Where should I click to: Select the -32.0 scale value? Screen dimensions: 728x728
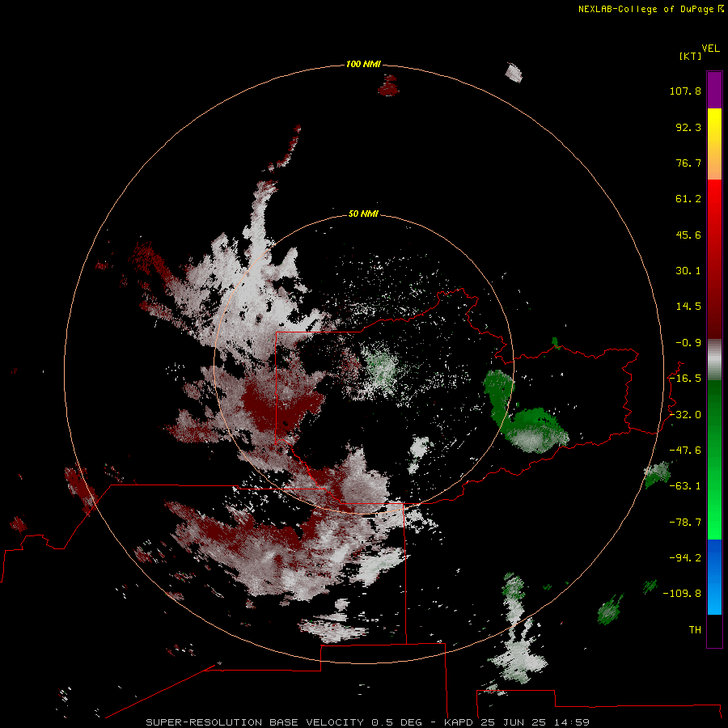(x=685, y=415)
